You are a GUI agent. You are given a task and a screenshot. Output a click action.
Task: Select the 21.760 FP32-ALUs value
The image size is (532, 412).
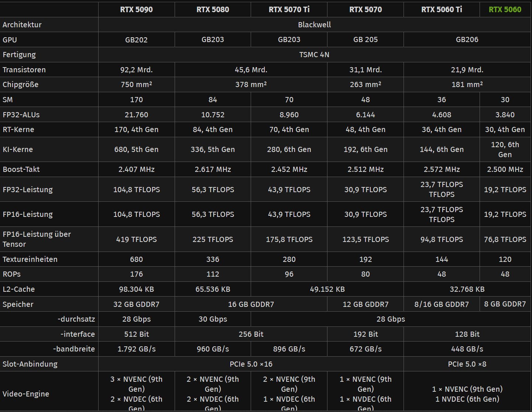tap(136, 115)
